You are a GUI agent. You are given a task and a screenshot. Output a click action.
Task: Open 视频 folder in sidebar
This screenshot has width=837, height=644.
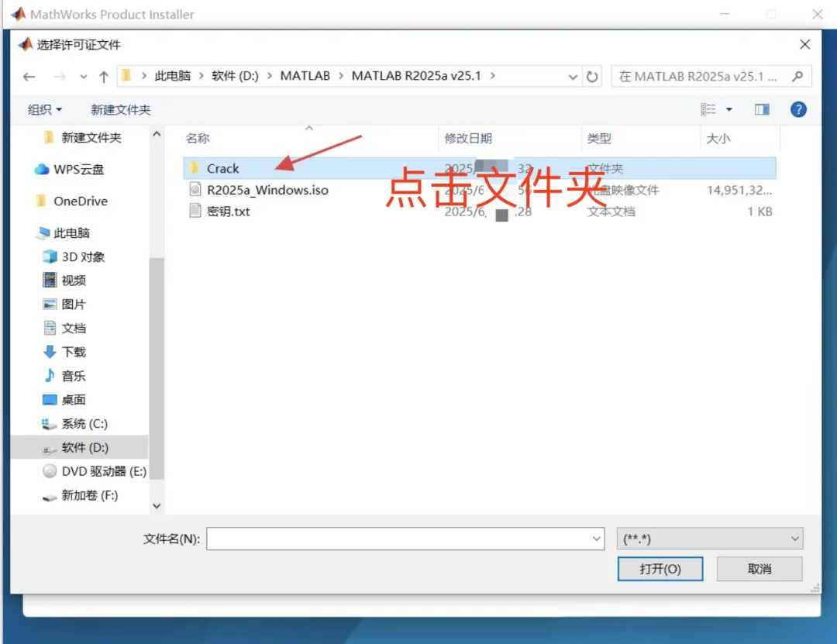[x=73, y=281]
